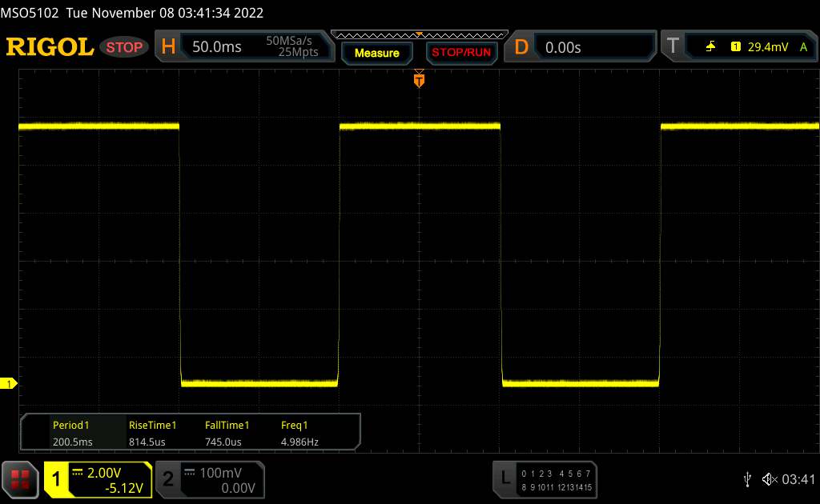The image size is (820, 504).
Task: Click channel 2 0.00V offset value
Action: [x=238, y=488]
